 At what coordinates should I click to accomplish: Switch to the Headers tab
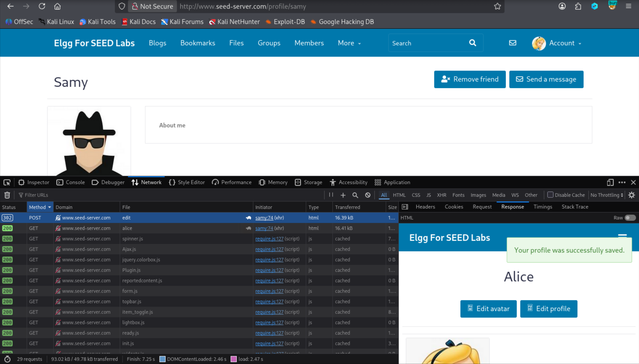[425, 207]
